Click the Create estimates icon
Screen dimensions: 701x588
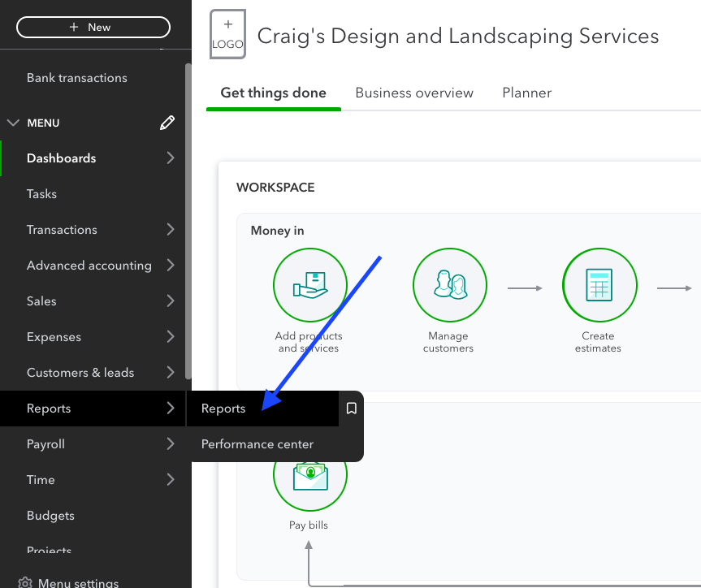tap(599, 285)
